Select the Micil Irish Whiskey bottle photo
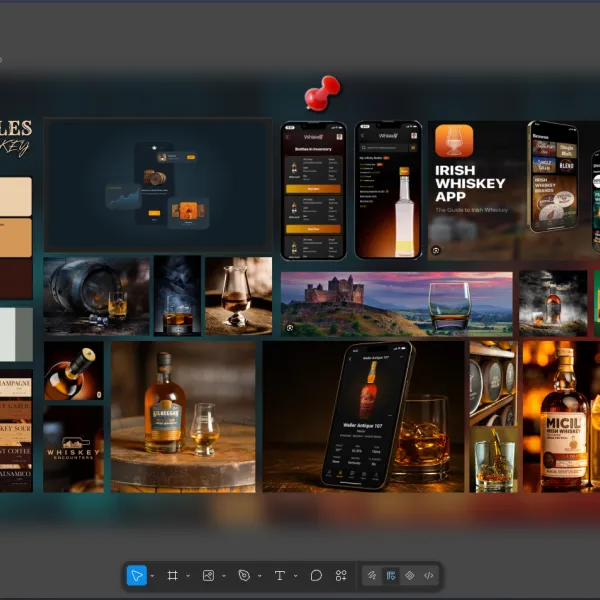Viewport: 600px width, 600px height. tap(561, 416)
